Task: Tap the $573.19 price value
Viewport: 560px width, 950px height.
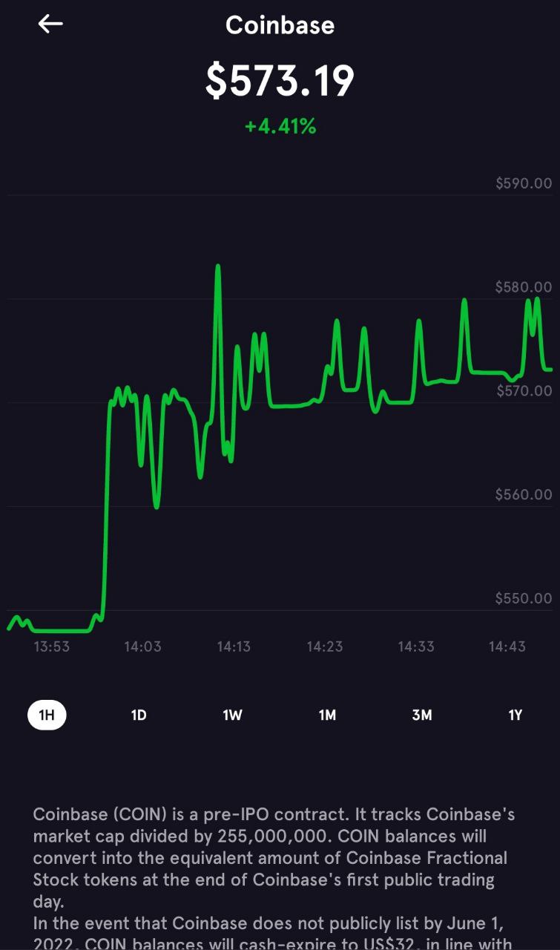Action: (280, 81)
